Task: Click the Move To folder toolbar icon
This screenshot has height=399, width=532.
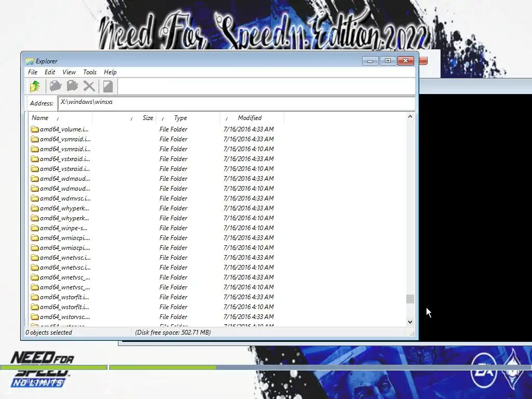Action: coord(72,86)
